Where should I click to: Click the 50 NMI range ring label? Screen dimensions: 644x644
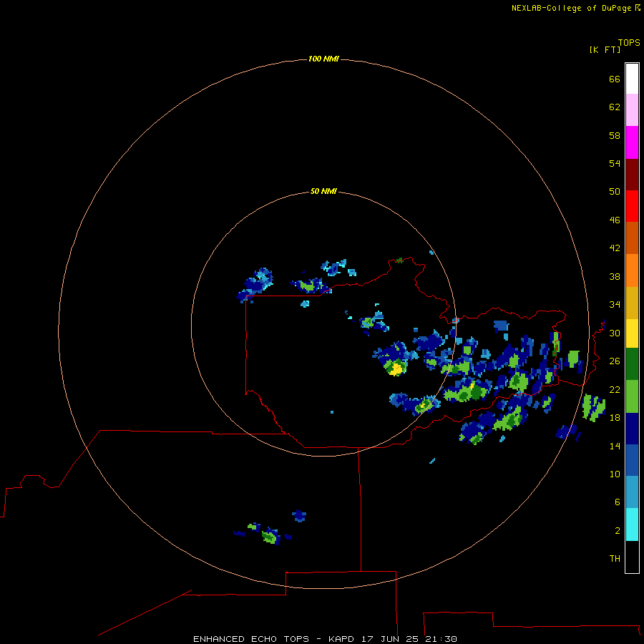[323, 191]
